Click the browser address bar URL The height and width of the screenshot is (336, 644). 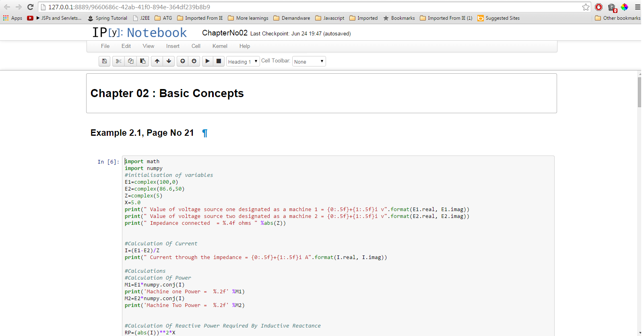point(282,7)
